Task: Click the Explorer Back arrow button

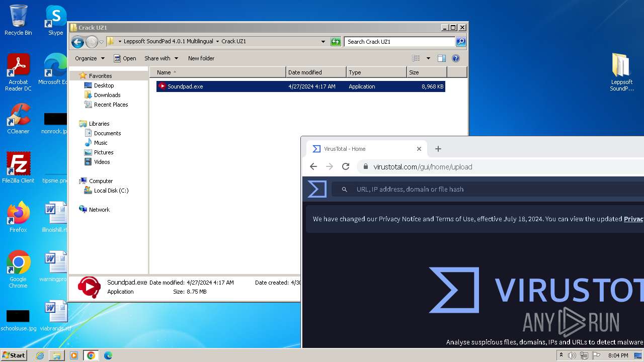Action: pos(77,42)
